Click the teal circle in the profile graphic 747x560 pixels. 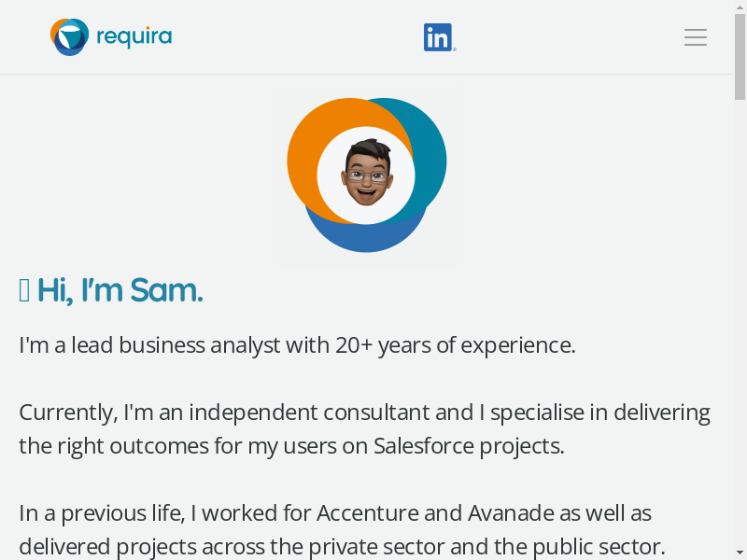click(x=430, y=149)
